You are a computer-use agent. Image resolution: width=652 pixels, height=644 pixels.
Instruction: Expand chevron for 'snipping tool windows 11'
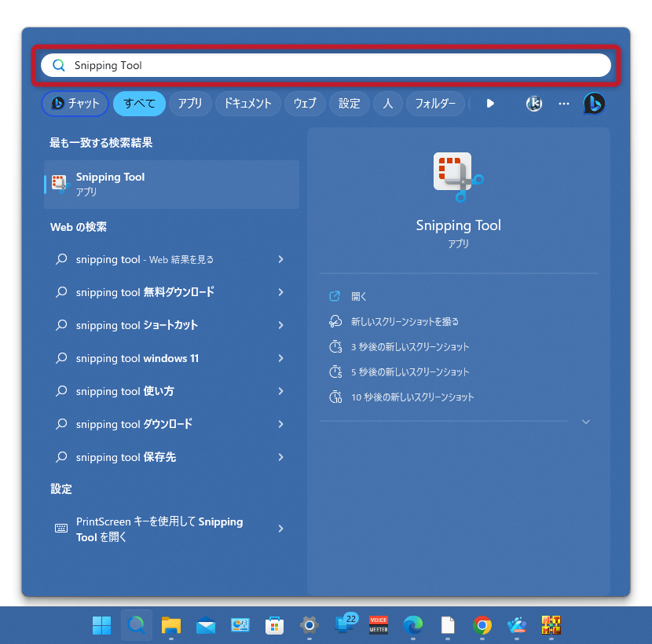[x=280, y=358]
